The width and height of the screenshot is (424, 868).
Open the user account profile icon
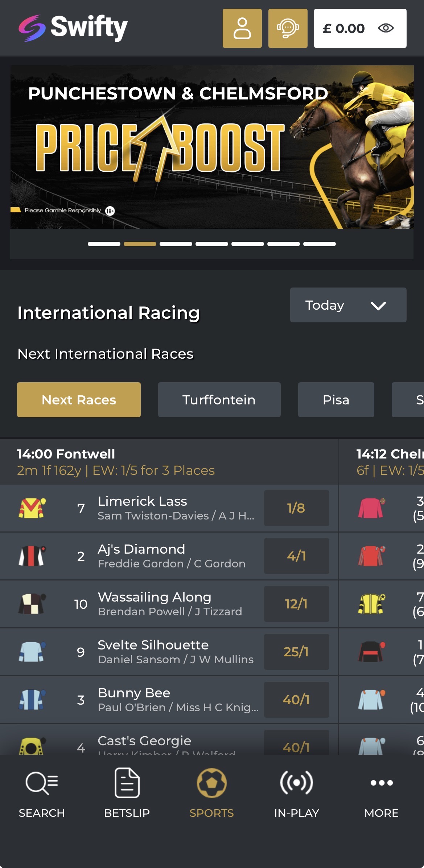click(242, 28)
